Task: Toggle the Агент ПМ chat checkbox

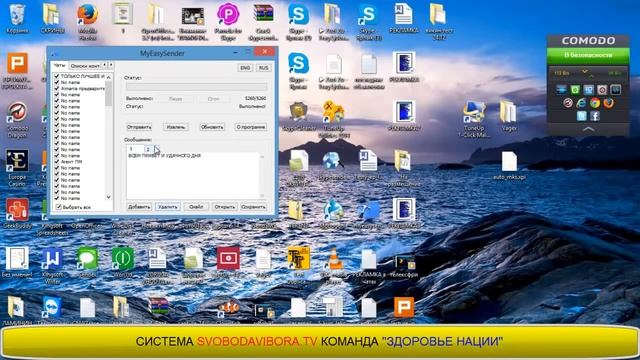Action: click(x=57, y=162)
